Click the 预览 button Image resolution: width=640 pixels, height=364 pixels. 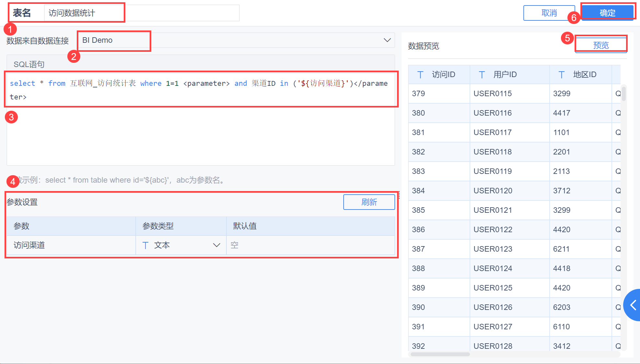601,45
